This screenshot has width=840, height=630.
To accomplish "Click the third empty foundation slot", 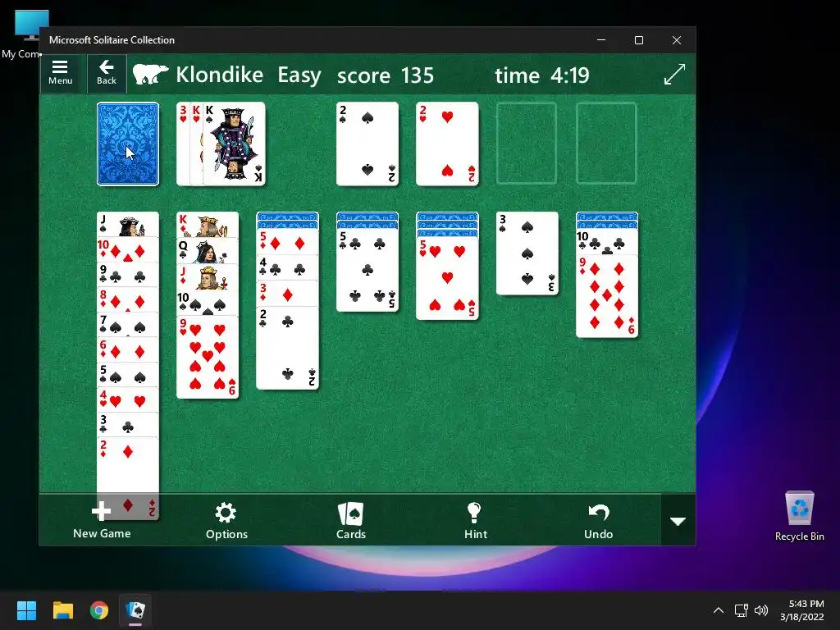I will (527, 144).
